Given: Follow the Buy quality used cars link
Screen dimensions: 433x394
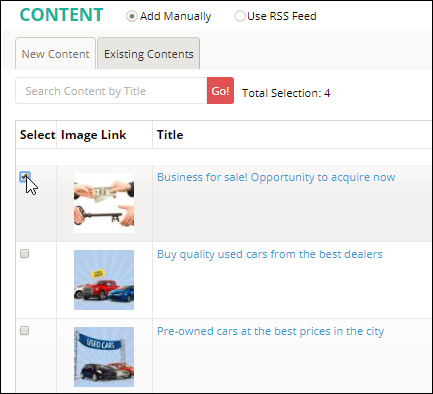Looking at the screenshot, I should [x=270, y=254].
